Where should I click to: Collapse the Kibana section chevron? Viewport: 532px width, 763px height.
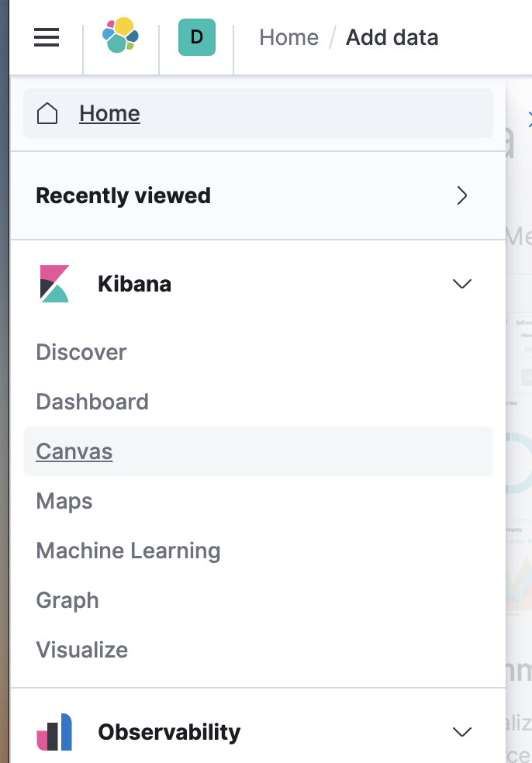[462, 284]
